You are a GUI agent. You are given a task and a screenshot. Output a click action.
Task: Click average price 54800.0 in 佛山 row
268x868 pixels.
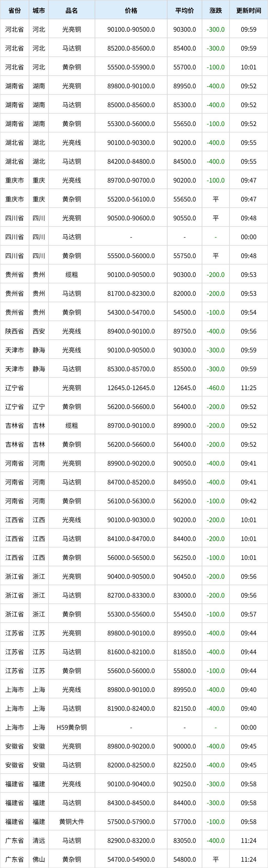(x=185, y=860)
